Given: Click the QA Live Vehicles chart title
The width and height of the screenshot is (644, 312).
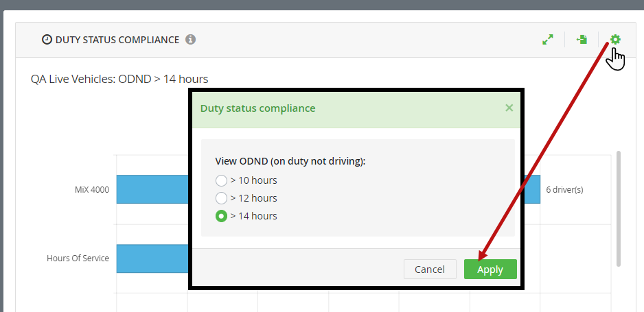Looking at the screenshot, I should (x=119, y=79).
